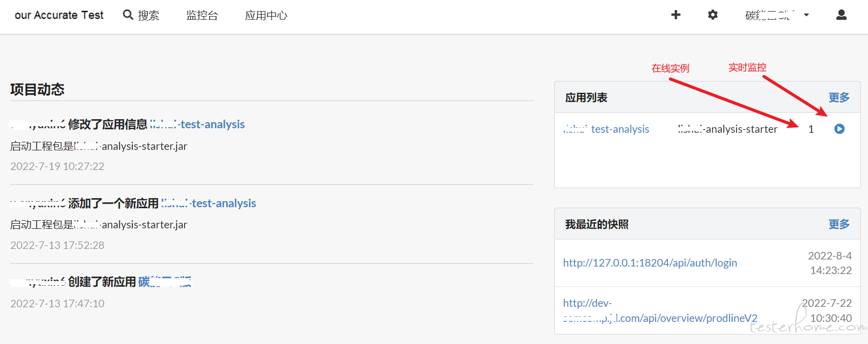Open test-analysis app in 应用列表

tap(606, 129)
